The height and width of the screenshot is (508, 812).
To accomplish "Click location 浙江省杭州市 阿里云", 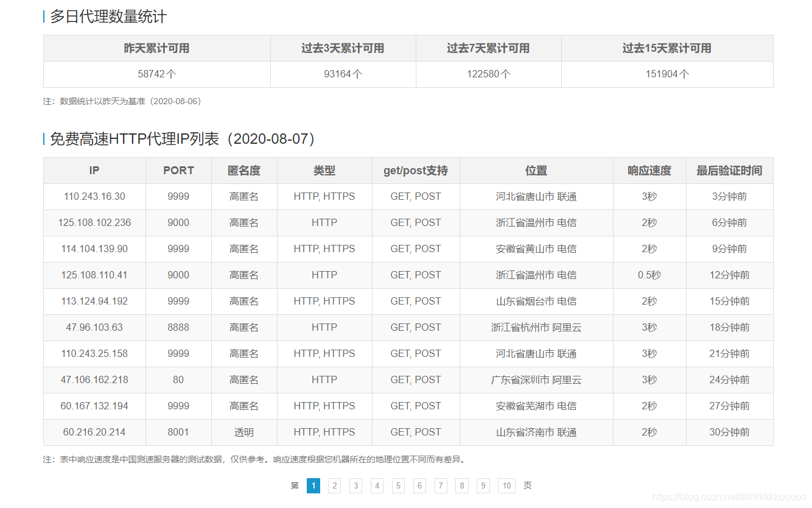I will click(x=536, y=328).
